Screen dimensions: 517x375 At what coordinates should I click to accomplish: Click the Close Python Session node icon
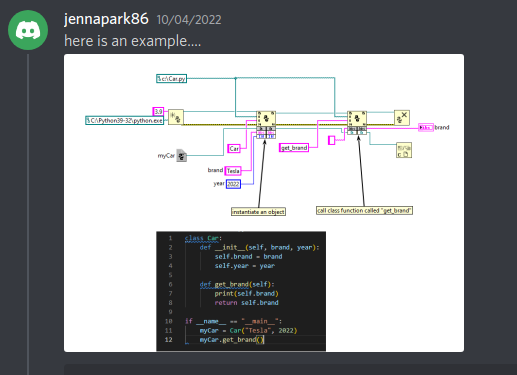click(402, 118)
